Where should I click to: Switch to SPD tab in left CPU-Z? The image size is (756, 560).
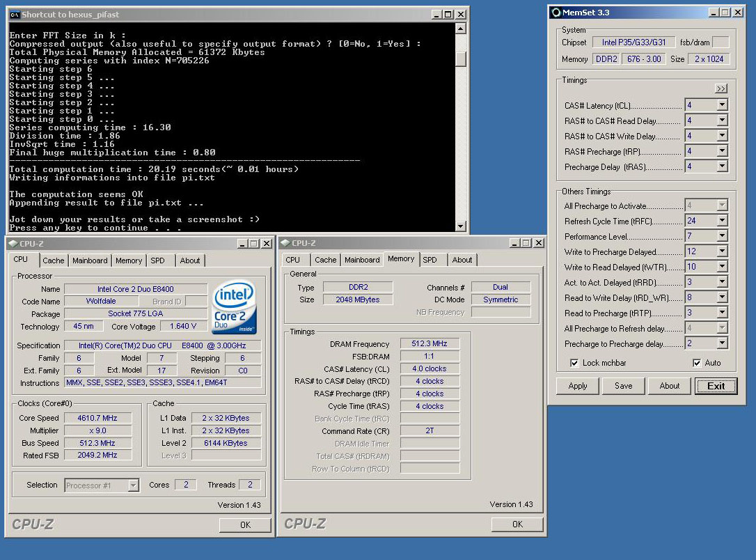pyautogui.click(x=157, y=260)
